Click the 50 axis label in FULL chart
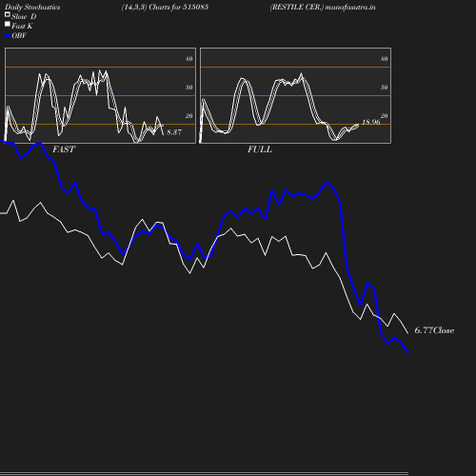The width and height of the screenshot is (476, 476). (385, 88)
